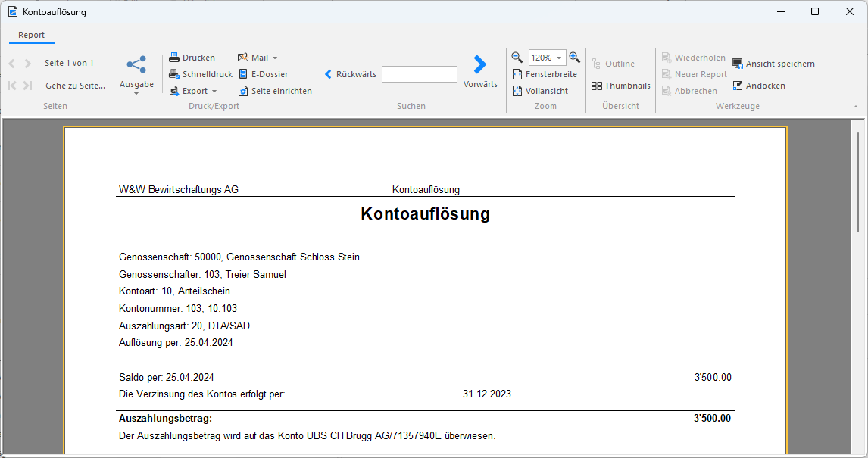Click Kontoart: 10, Anteilschein line
Viewport: 868px width, 458px height.
[x=174, y=291]
